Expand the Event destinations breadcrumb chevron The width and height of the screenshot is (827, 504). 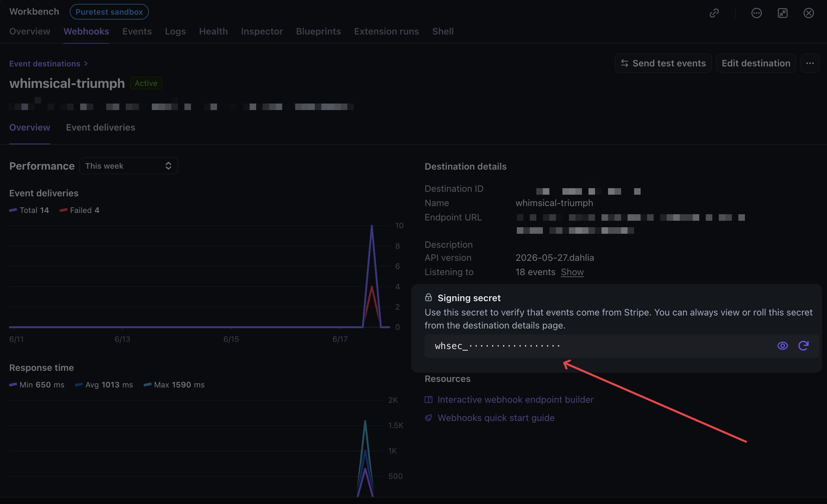coord(86,64)
